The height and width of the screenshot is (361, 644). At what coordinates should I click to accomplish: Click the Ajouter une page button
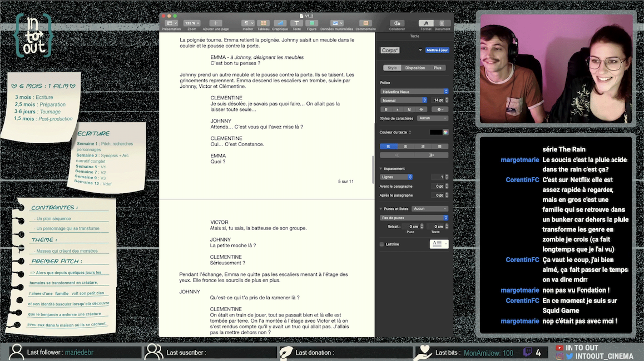(215, 23)
